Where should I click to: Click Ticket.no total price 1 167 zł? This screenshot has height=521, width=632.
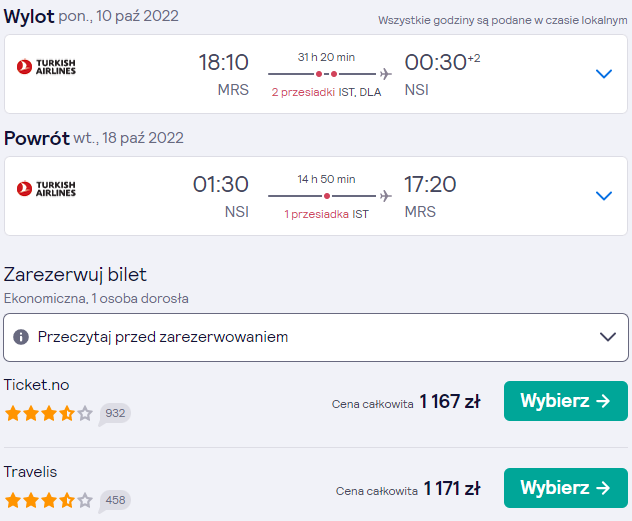(450, 401)
